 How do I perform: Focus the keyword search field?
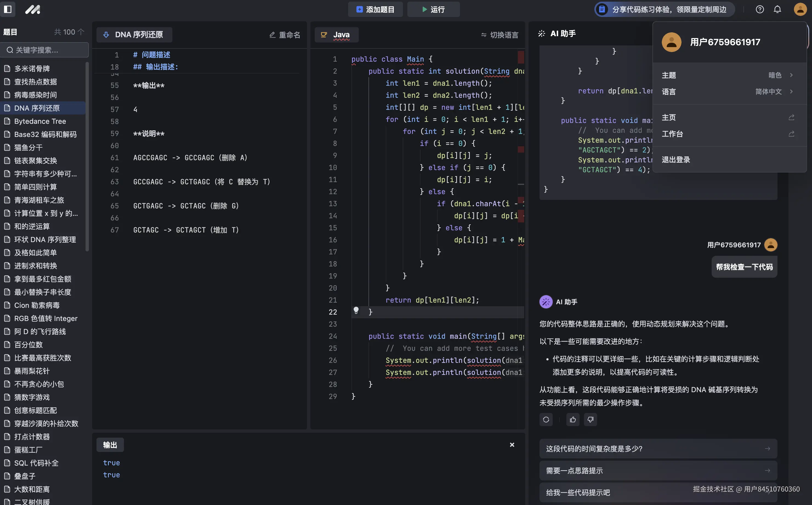pos(47,50)
